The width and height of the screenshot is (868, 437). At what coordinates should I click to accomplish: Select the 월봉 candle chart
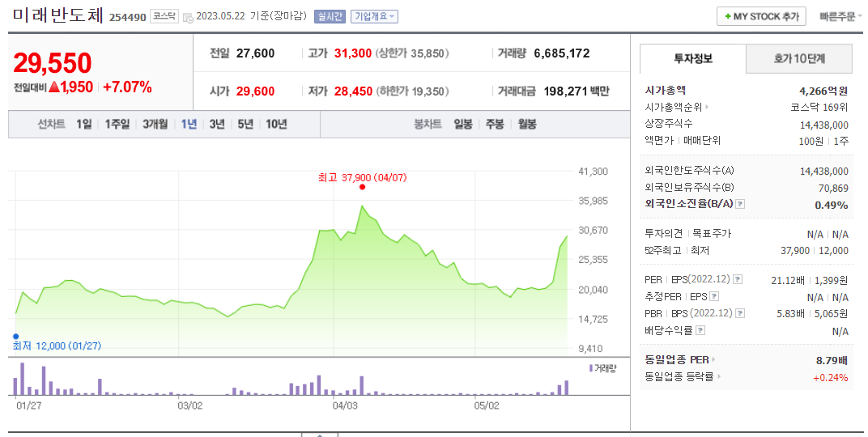[x=527, y=124]
